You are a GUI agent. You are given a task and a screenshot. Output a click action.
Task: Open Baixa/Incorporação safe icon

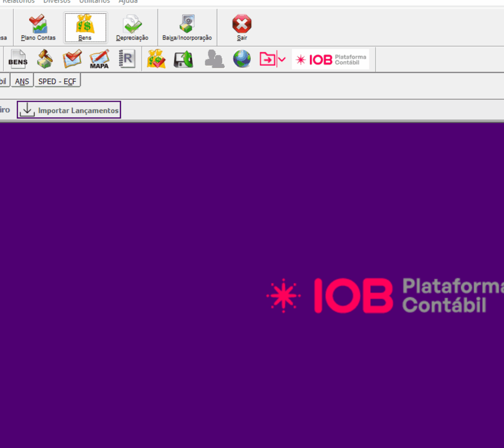coord(187,28)
